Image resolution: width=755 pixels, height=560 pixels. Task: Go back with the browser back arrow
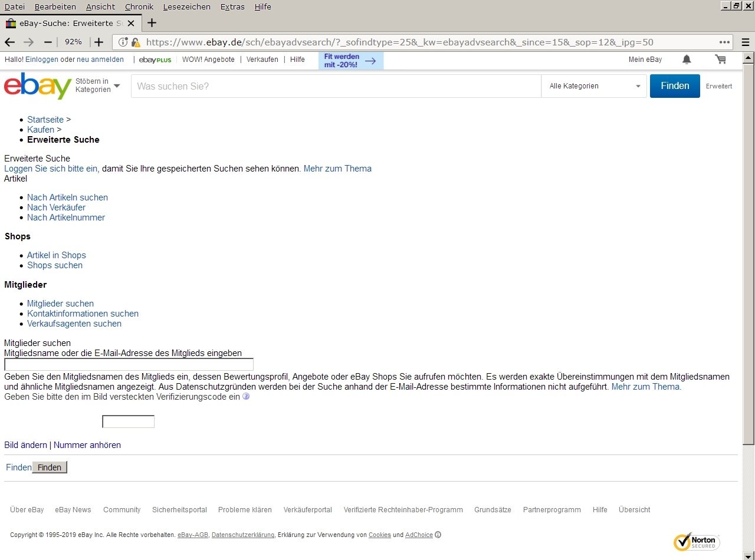tap(9, 42)
